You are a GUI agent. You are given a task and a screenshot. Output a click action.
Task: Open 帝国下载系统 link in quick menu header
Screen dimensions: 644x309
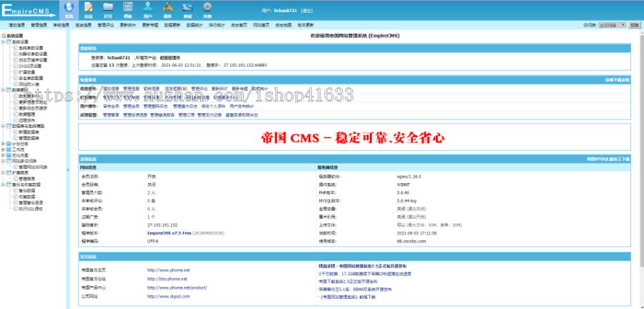point(617,79)
